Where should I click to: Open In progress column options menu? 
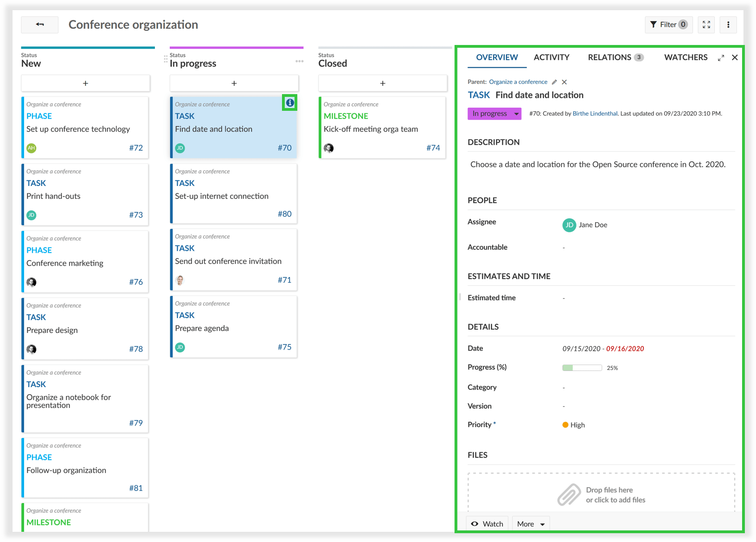click(x=299, y=61)
